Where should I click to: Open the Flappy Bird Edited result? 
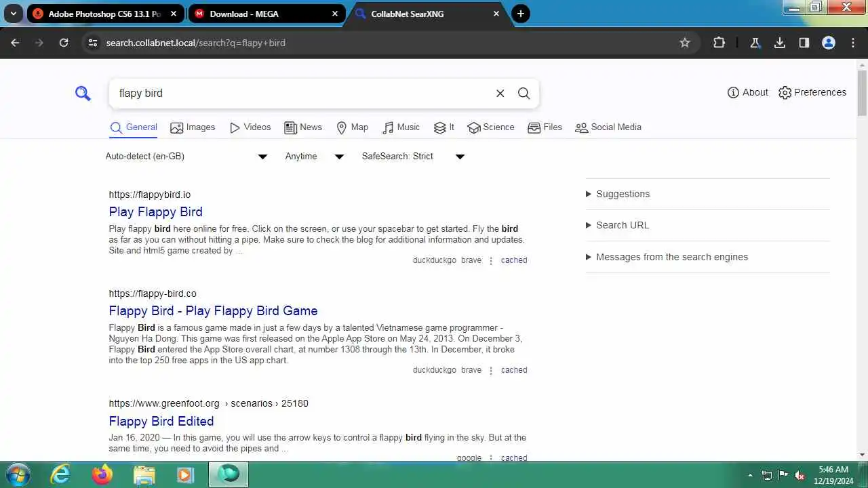coord(161,421)
